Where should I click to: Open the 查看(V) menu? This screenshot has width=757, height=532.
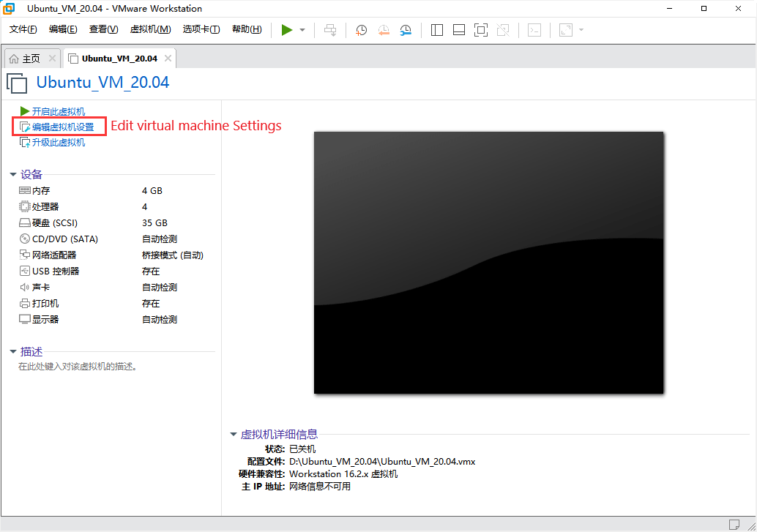tap(104, 29)
